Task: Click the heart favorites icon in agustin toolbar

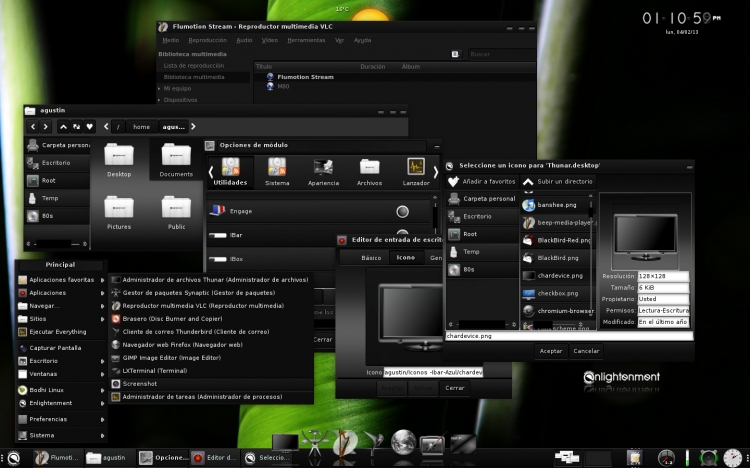Action: pyautogui.click(x=89, y=127)
